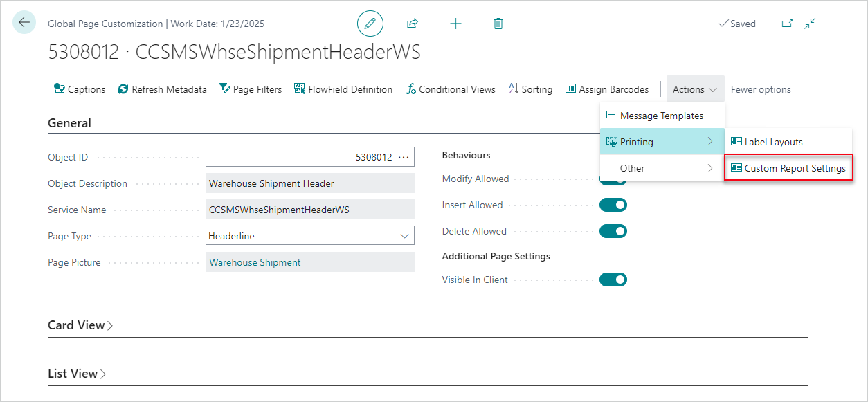Click the edit pencil icon

coord(370,23)
